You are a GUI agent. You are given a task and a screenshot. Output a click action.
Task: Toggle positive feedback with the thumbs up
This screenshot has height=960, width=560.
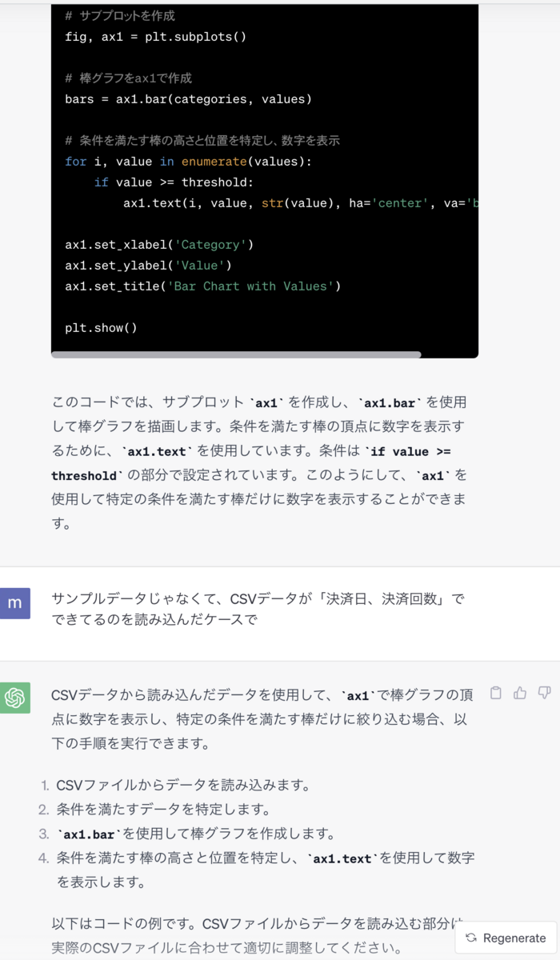[x=518, y=693]
